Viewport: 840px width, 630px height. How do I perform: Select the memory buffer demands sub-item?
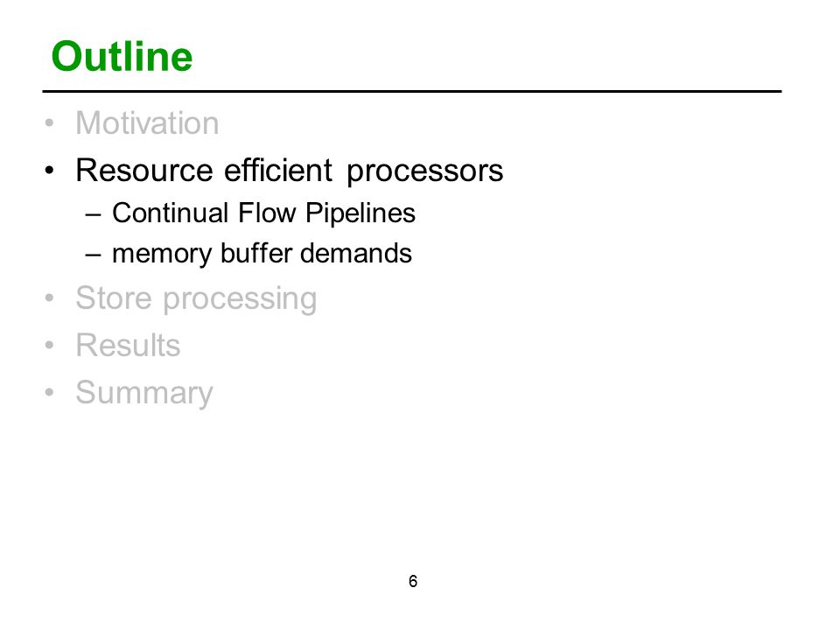(262, 254)
